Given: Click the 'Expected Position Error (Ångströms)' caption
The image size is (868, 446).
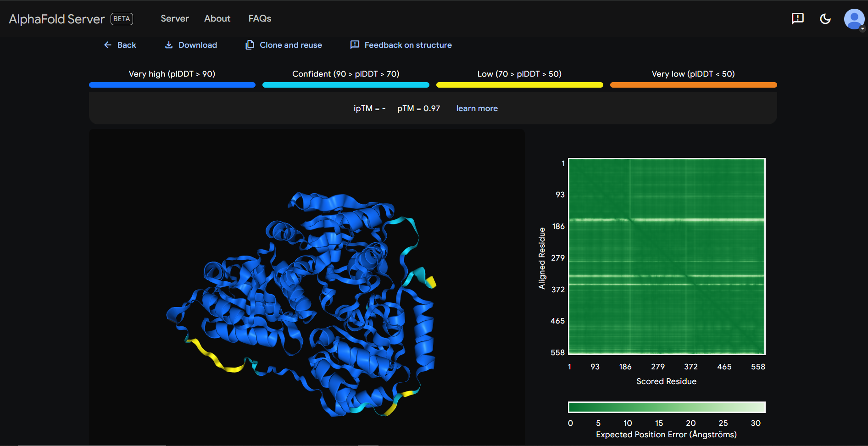Looking at the screenshot, I should (x=667, y=435).
